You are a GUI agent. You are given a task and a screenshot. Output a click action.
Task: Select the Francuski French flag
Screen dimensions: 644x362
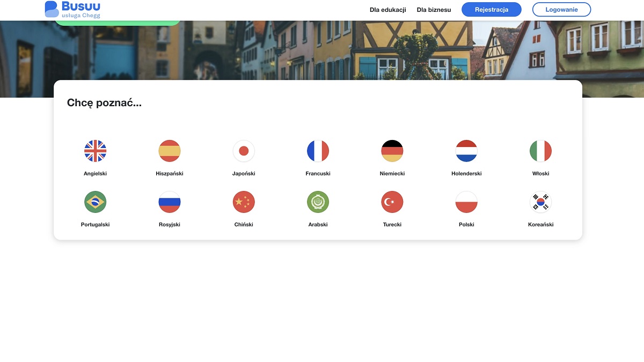(x=318, y=151)
